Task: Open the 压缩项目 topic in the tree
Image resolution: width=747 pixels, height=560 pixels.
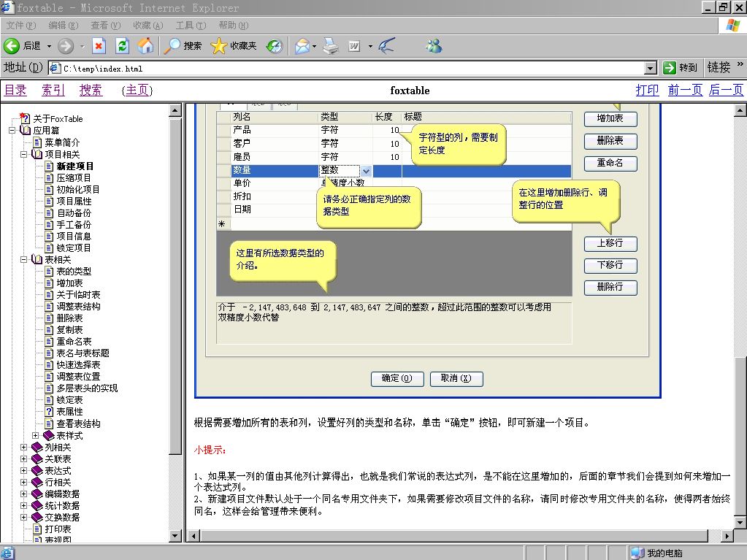Action: [73, 177]
